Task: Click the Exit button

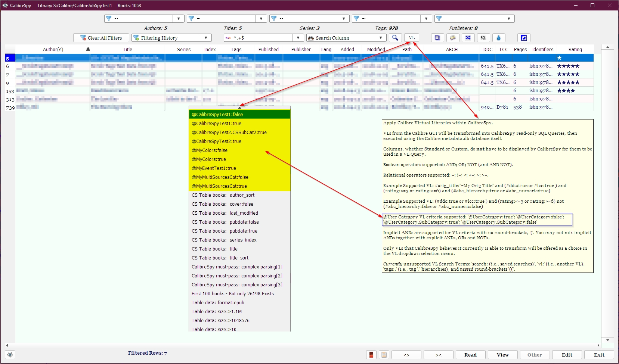Action: pyautogui.click(x=599, y=355)
